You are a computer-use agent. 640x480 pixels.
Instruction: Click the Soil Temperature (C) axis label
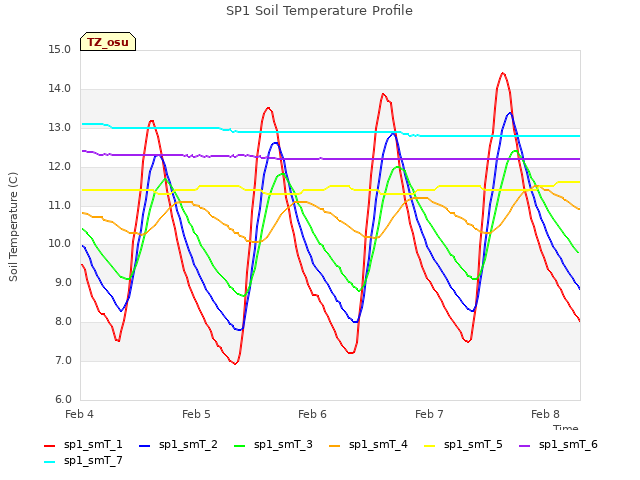(x=13, y=227)
